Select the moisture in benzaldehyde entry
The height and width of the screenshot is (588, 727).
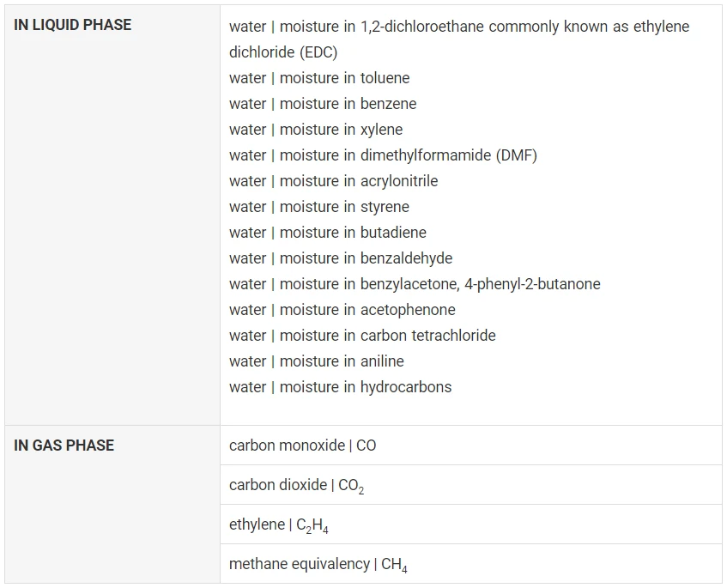coord(341,258)
